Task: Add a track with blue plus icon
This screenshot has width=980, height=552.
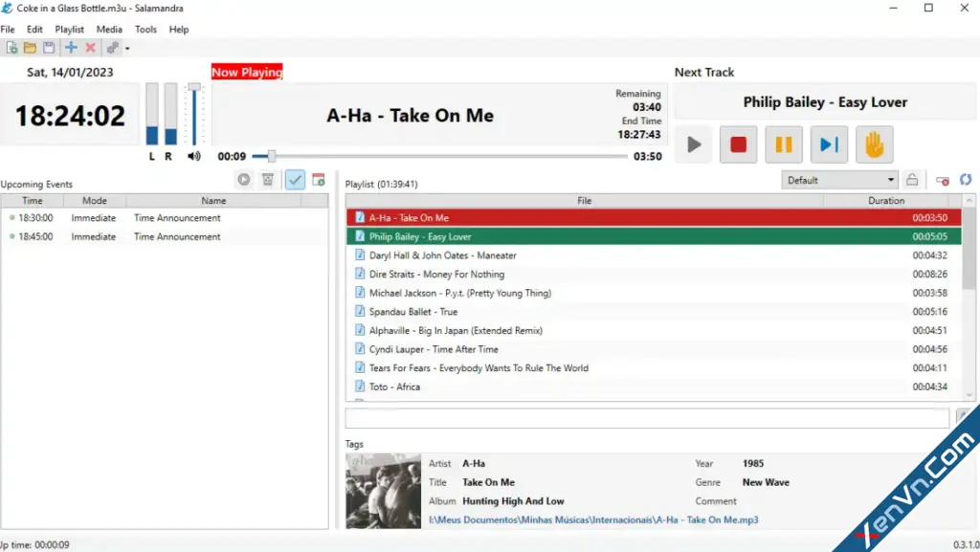Action: point(71,48)
